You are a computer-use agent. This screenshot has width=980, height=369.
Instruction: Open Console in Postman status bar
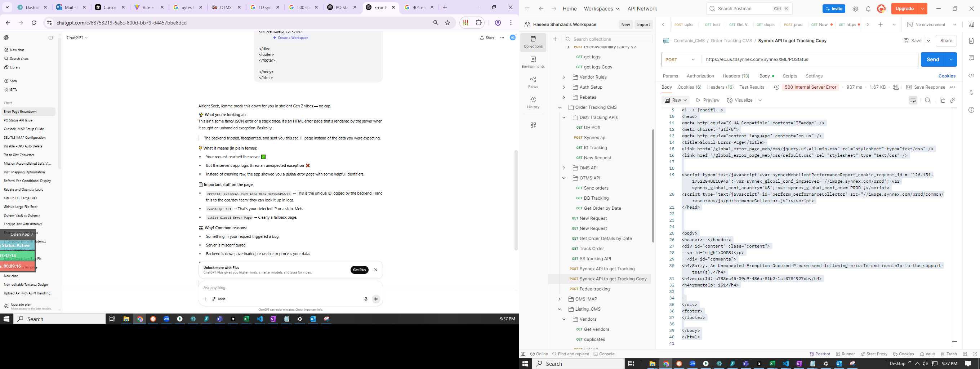tap(604, 354)
